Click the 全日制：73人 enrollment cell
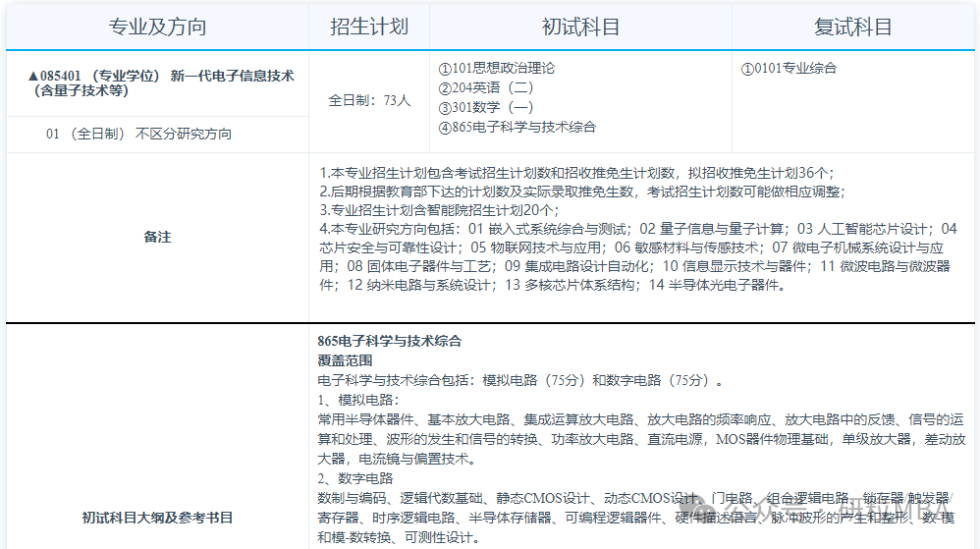Viewport: 980px width, 549px height. point(369,100)
